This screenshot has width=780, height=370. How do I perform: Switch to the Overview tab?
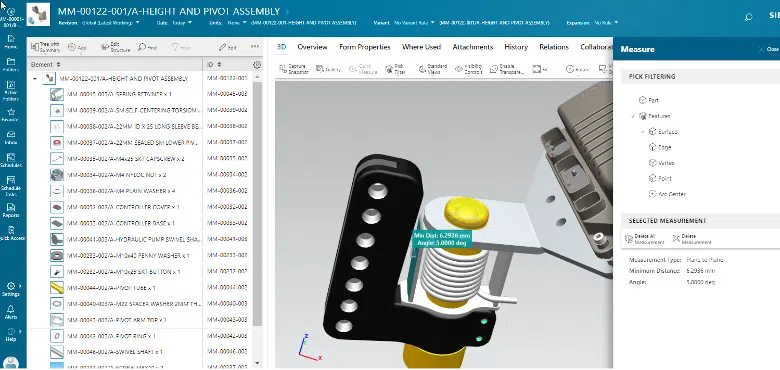pos(312,47)
